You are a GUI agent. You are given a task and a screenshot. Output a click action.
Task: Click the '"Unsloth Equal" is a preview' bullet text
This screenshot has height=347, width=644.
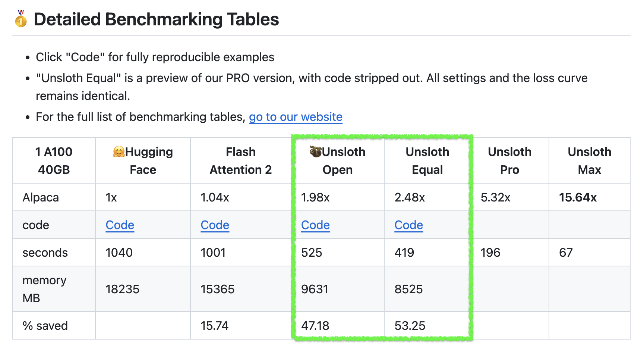312,87
